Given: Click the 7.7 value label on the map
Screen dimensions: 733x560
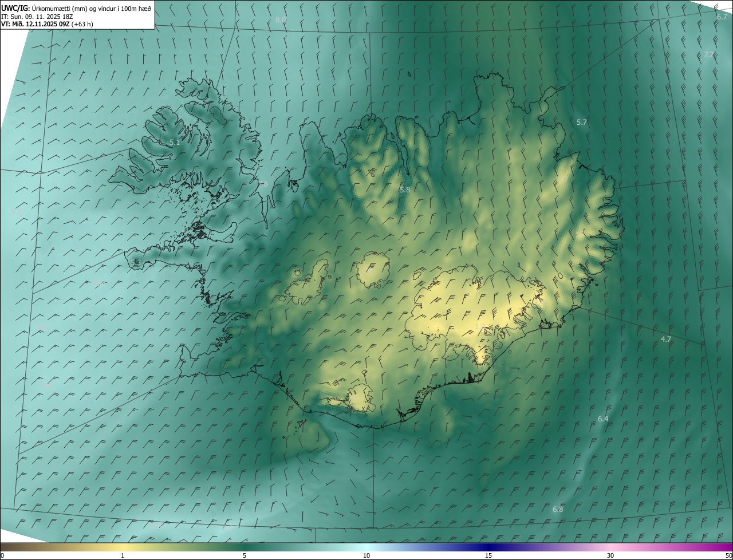Looking at the screenshot, I should [708, 55].
